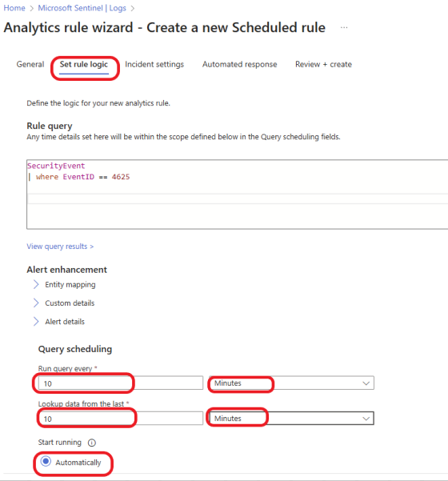Click the View query results link

coord(60,247)
